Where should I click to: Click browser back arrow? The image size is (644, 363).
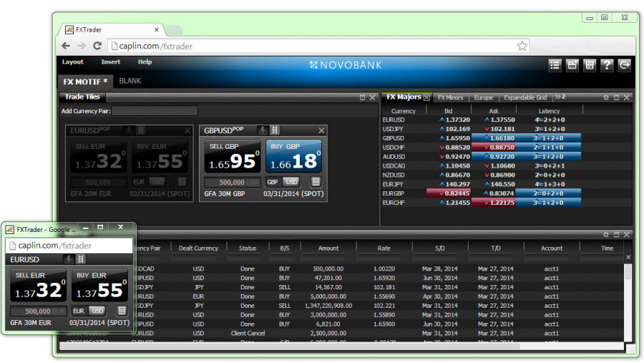[x=66, y=46]
